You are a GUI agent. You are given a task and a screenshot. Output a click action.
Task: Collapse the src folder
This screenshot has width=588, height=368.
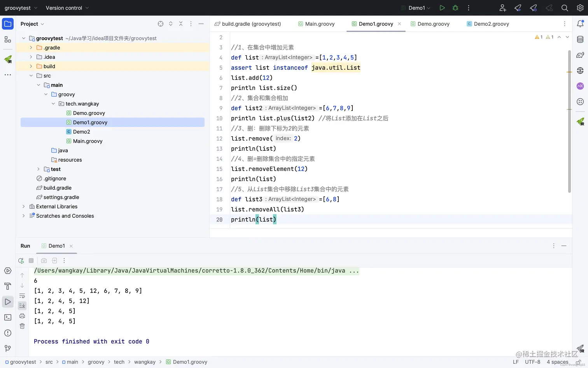point(31,76)
